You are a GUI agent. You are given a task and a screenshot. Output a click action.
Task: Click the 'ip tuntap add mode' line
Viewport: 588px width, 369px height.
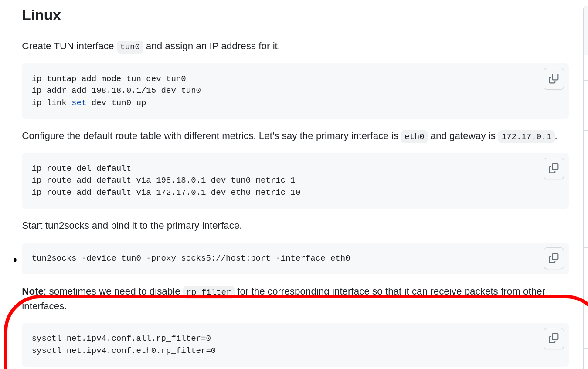109,79
